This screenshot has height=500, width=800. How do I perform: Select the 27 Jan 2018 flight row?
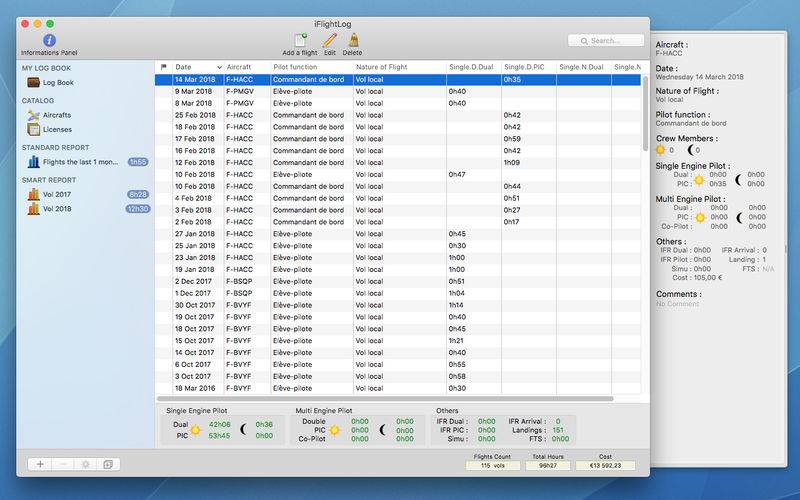click(398, 234)
